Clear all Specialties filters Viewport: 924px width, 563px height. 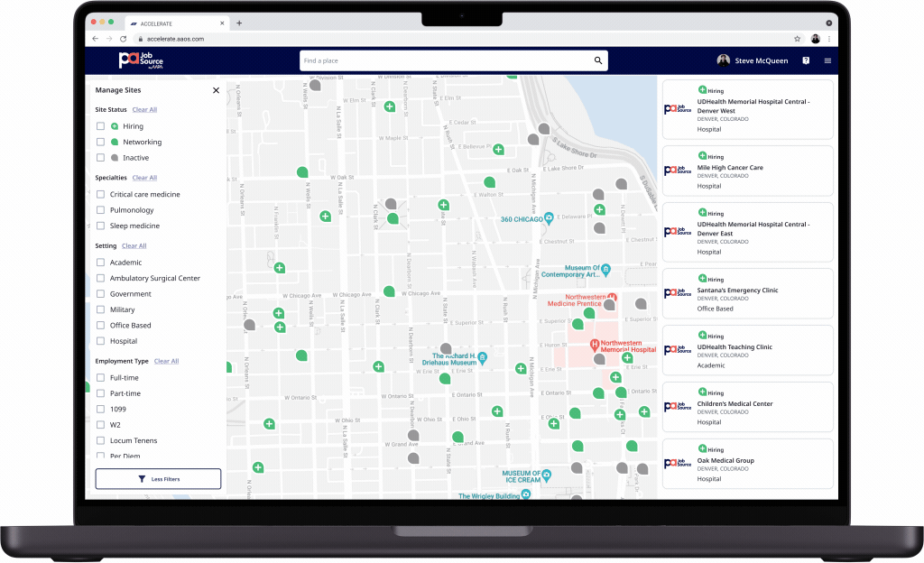(x=144, y=178)
